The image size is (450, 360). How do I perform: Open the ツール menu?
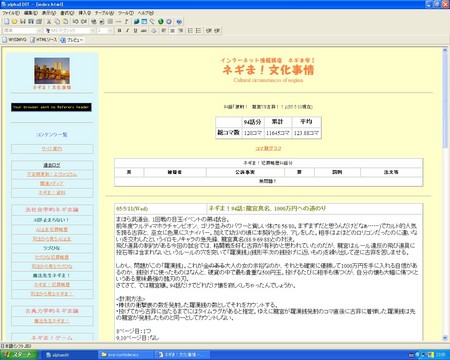(x=126, y=13)
